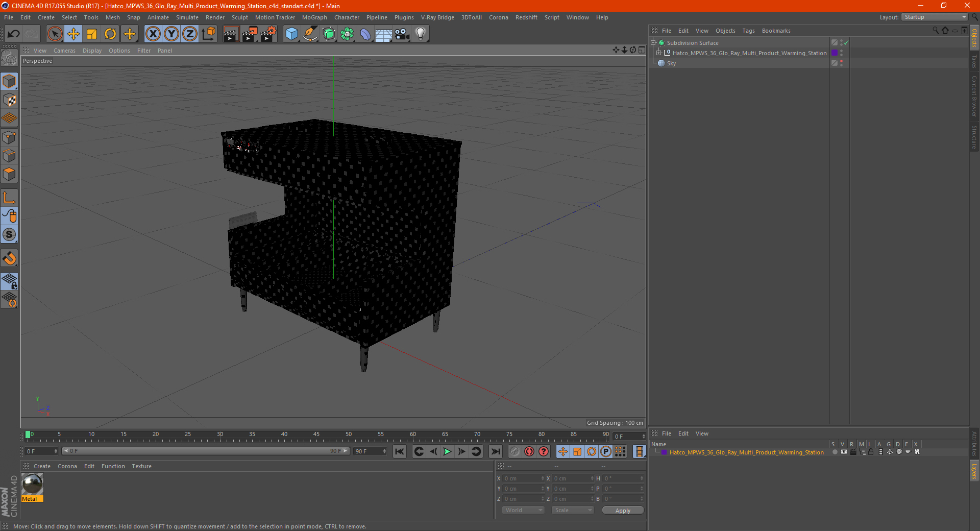The width and height of the screenshot is (980, 531).
Task: Switch to Polygons mode
Action: point(9,174)
